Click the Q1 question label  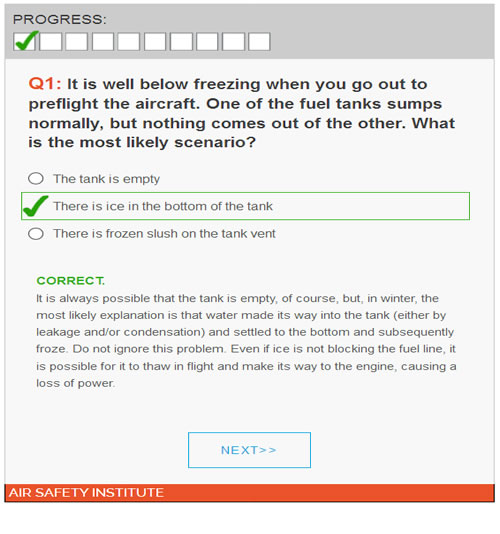(x=45, y=84)
